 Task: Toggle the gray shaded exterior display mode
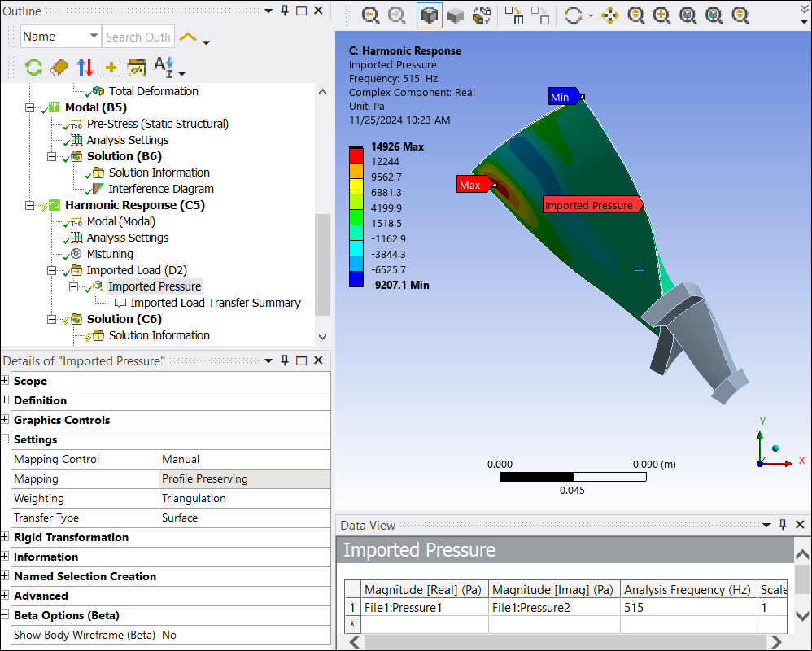pos(456,15)
